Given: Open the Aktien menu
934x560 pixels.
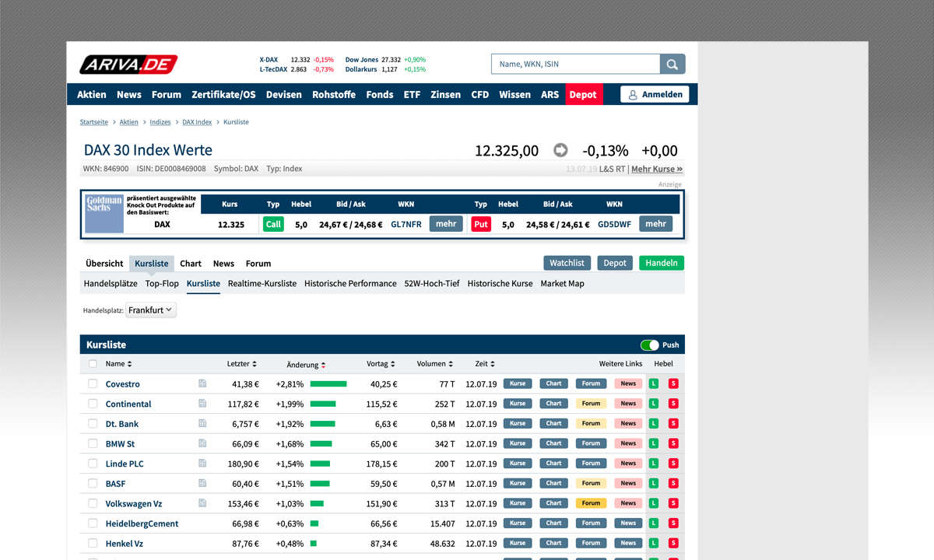Looking at the screenshot, I should 92,94.
